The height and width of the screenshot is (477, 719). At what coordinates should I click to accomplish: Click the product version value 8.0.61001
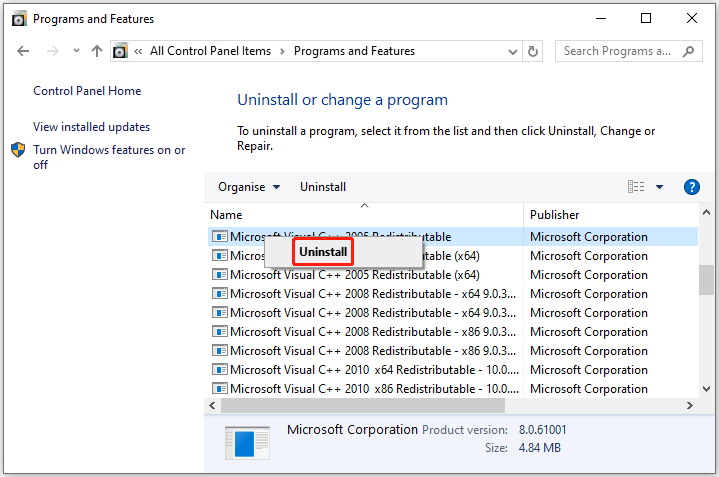coord(542,430)
